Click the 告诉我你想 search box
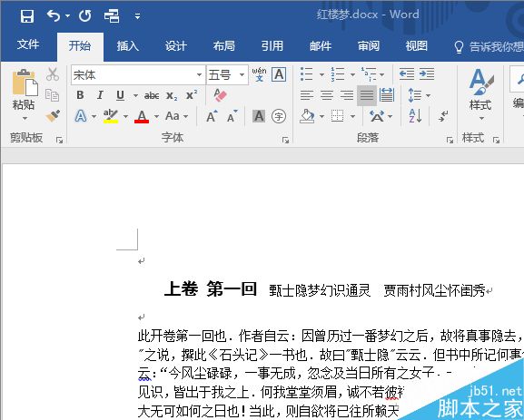Viewport: 524px width, 420px height. pos(489,47)
